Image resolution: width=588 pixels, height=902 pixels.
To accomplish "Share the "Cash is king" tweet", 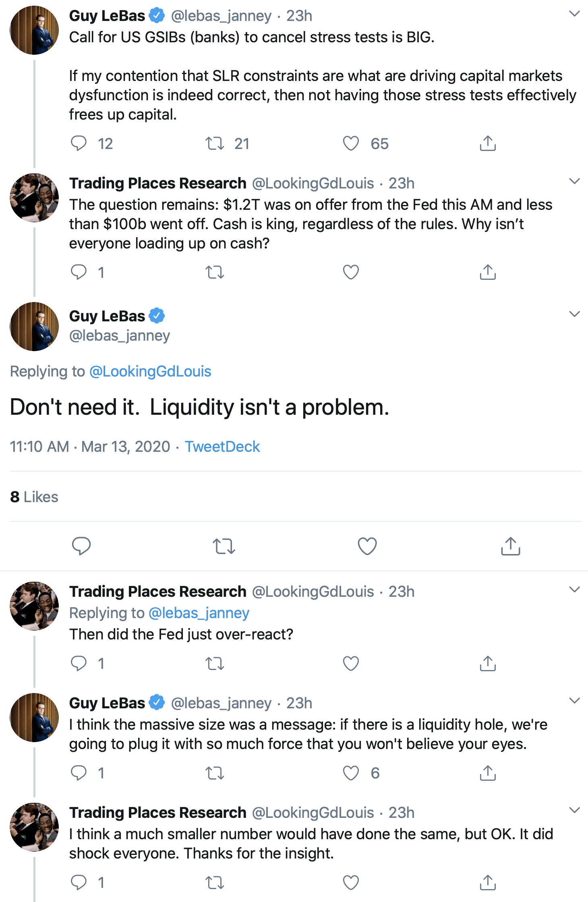I will pos(488,272).
